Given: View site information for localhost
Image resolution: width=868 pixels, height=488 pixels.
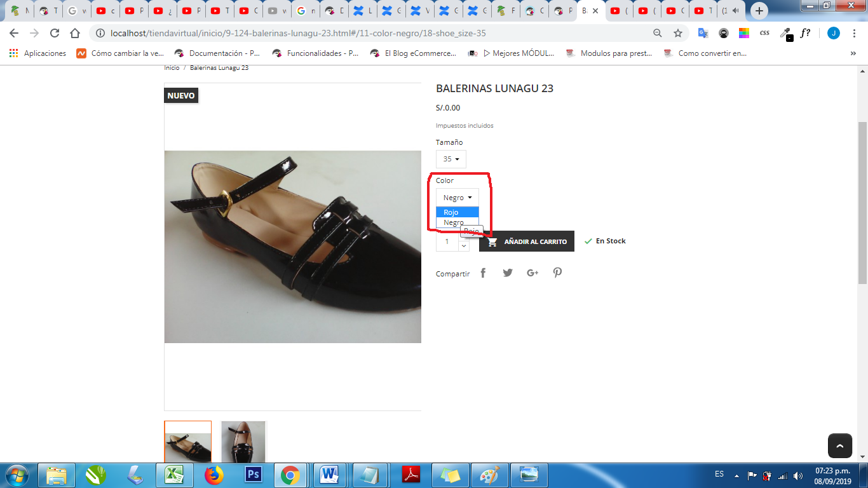Looking at the screenshot, I should (x=100, y=33).
